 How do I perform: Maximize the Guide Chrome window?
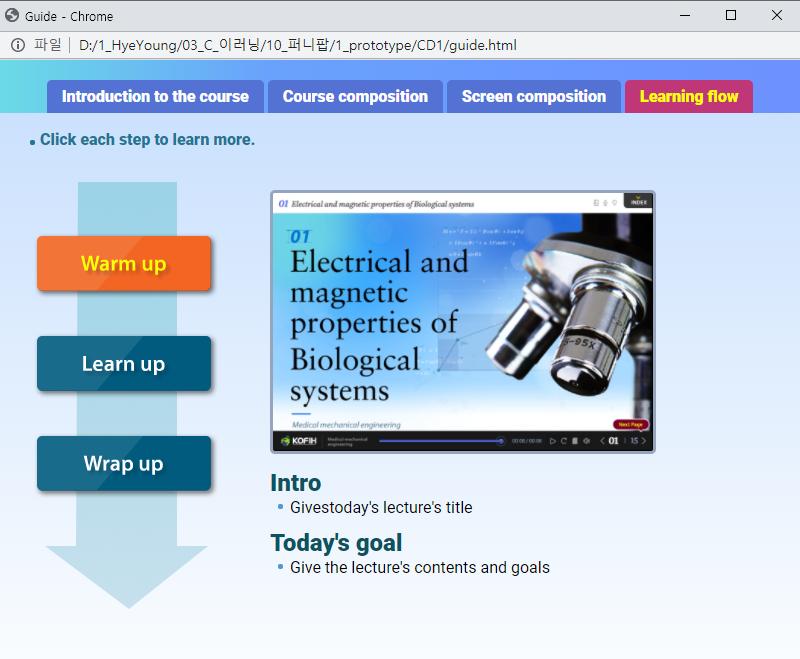click(x=731, y=16)
